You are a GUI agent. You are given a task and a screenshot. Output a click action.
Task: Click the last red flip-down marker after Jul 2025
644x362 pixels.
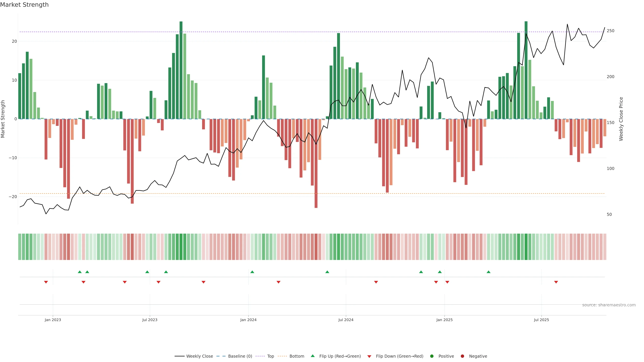(556, 282)
